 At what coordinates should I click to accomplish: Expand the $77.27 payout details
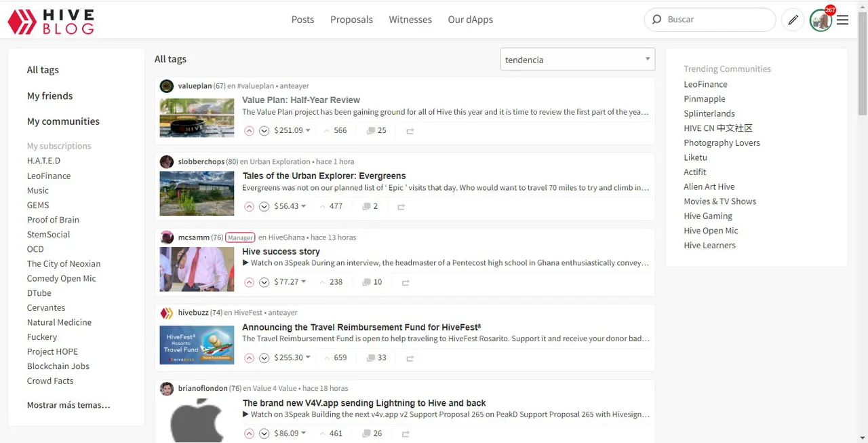click(x=290, y=282)
